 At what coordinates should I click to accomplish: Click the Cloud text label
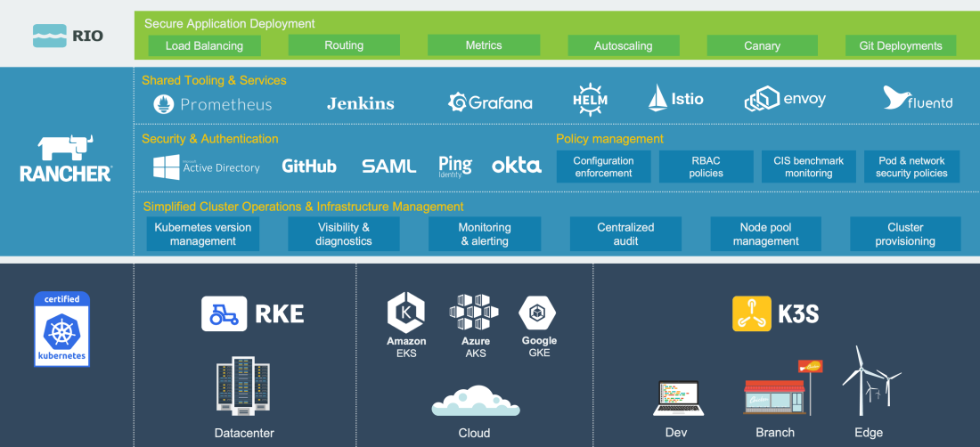[474, 433]
